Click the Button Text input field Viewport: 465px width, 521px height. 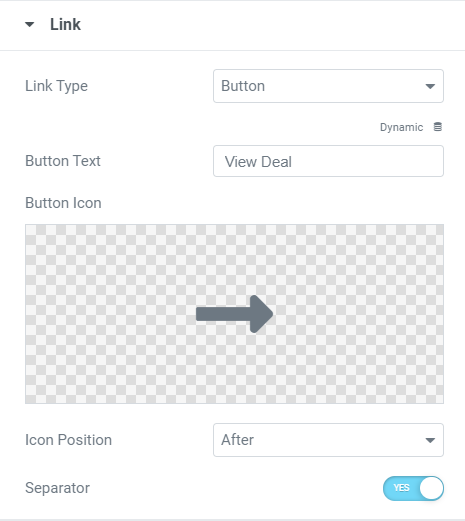pyautogui.click(x=328, y=161)
